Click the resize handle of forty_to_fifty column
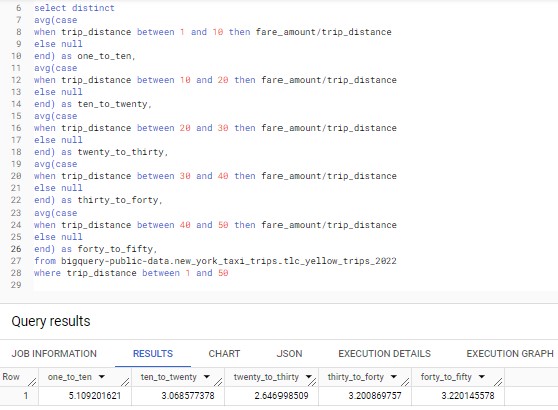The height and width of the screenshot is (410, 558). 498,382
